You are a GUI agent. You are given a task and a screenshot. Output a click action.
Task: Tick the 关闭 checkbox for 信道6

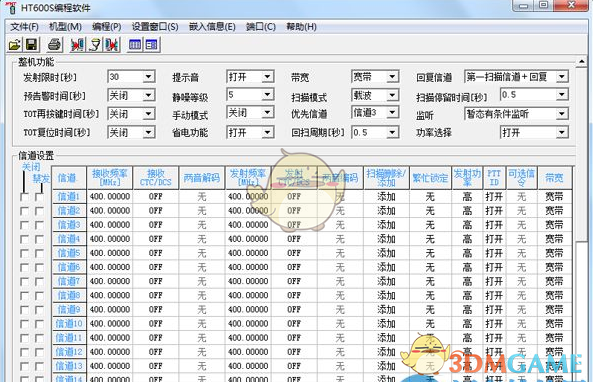24,268
